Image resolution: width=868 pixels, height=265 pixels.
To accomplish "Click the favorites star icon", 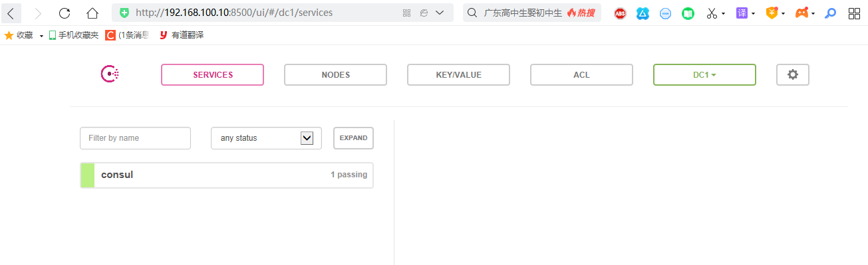I will click(x=9, y=35).
